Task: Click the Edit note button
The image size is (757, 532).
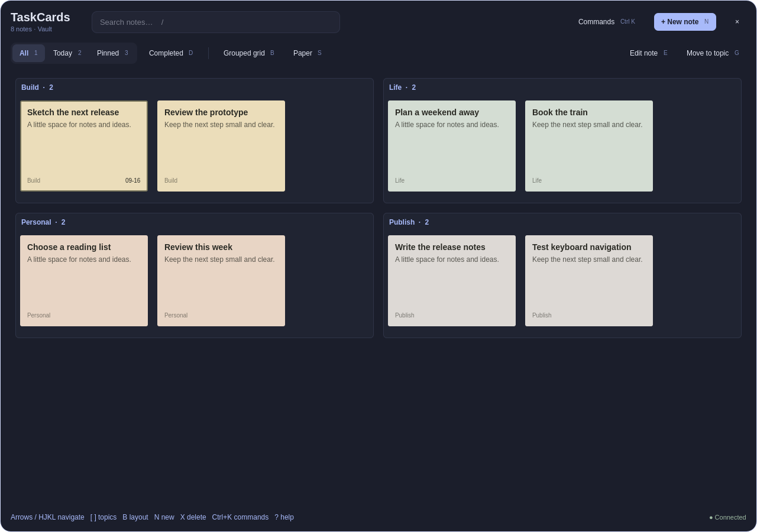Action: pos(649,53)
